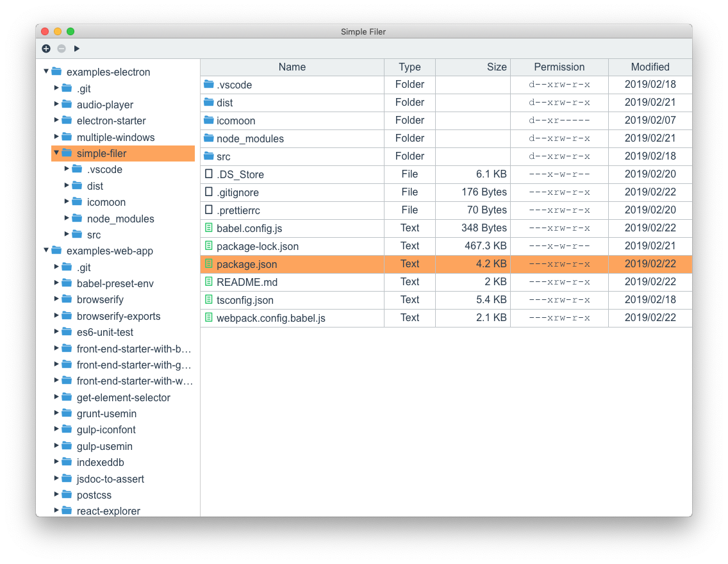Screen dimensions: 728x564
Task: Click icomoon's d--xr----- permission cell
Action: (559, 120)
